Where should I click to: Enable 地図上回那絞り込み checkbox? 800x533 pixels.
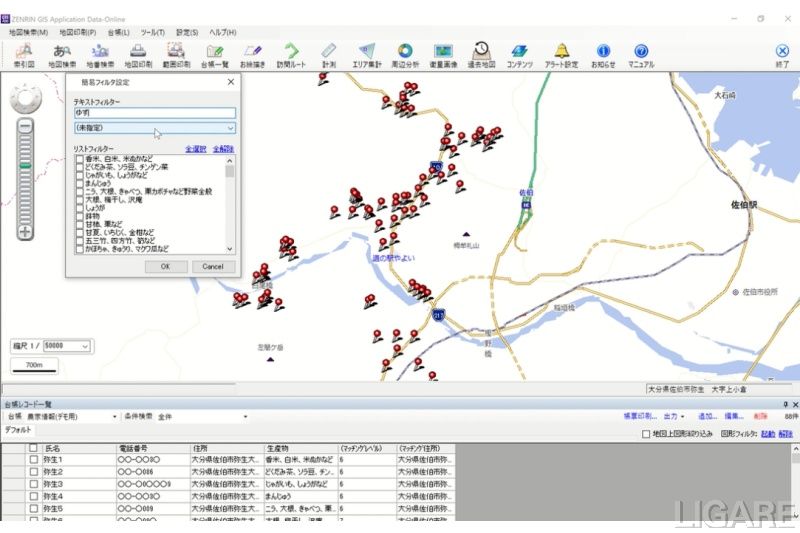(646, 434)
